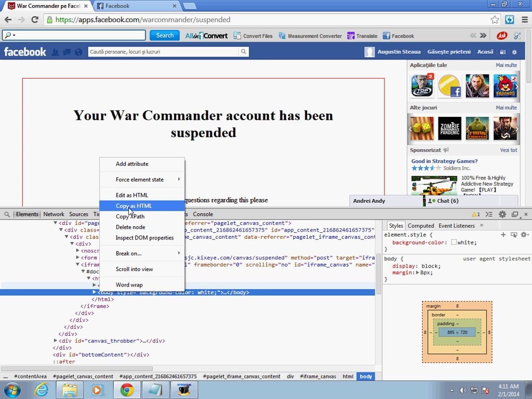This screenshot has width=532, height=399.
Task: Open the Chrome hamburger menu
Action: pyautogui.click(x=525, y=20)
